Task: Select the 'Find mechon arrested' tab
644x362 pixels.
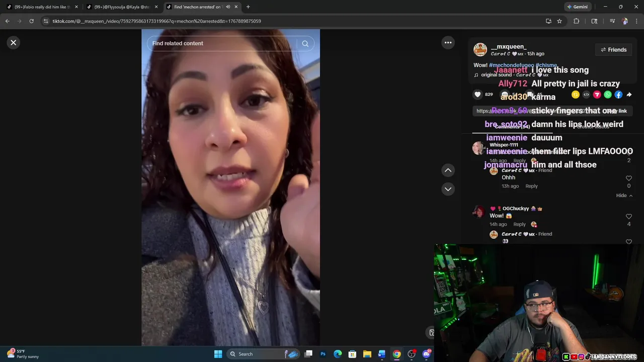Action: point(197,7)
